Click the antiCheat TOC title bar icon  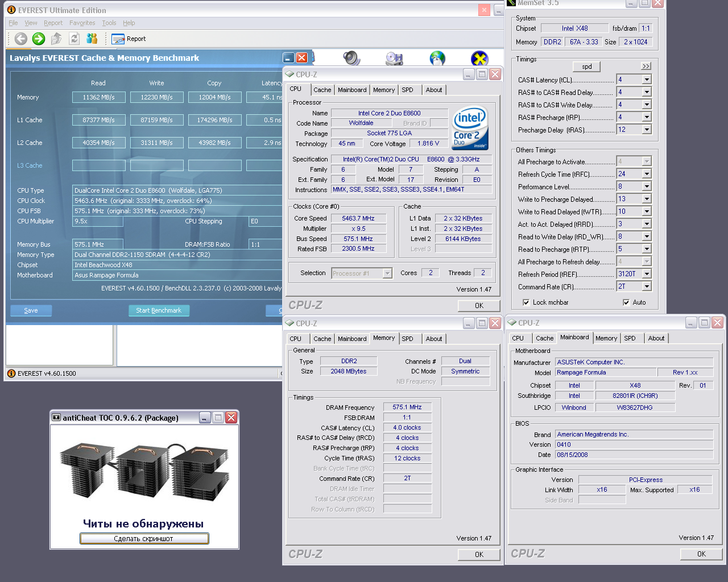(56, 418)
